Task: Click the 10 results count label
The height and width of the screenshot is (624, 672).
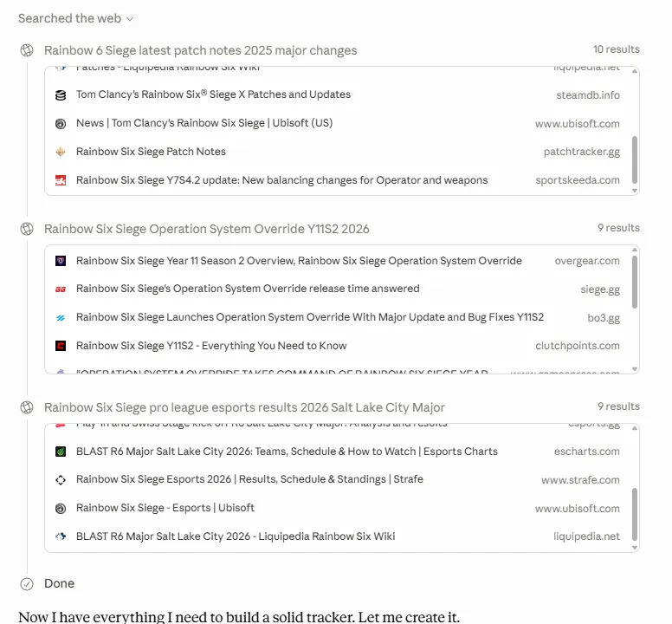Action: point(617,49)
